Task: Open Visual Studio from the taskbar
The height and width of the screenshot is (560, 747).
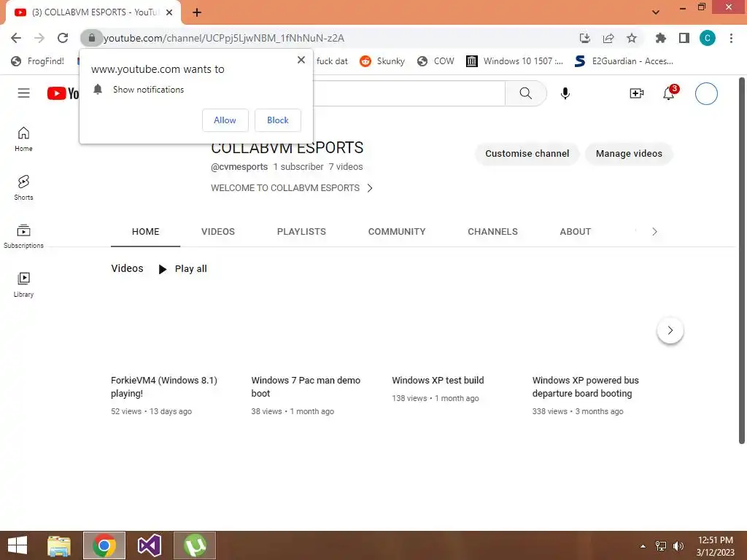Action: [x=150, y=545]
